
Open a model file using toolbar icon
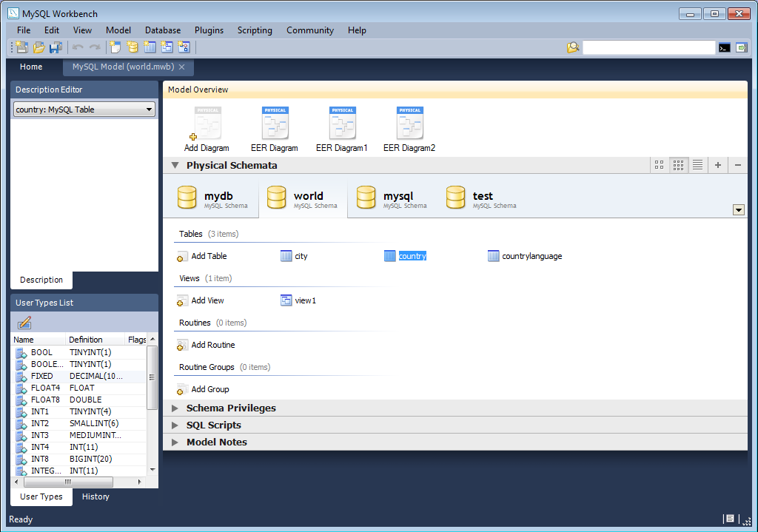(x=38, y=47)
